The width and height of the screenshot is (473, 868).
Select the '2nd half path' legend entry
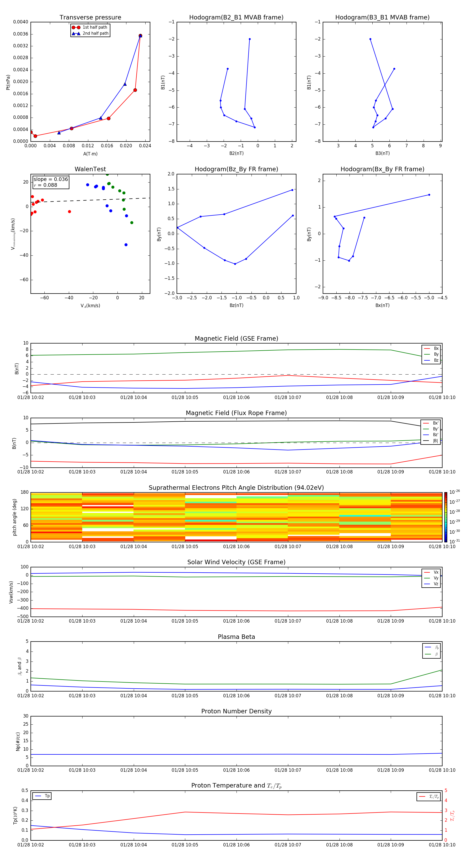tap(90, 33)
